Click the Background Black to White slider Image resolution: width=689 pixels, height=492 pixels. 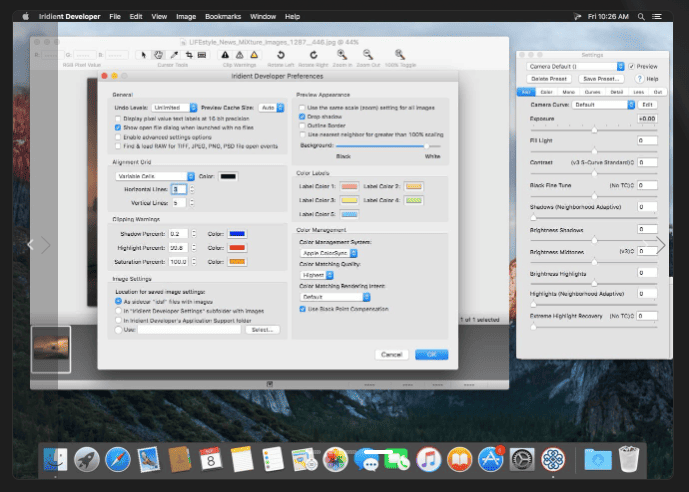388,146
